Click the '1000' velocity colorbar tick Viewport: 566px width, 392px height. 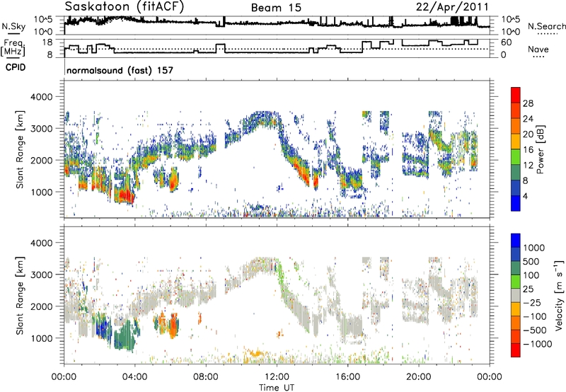coord(533,248)
